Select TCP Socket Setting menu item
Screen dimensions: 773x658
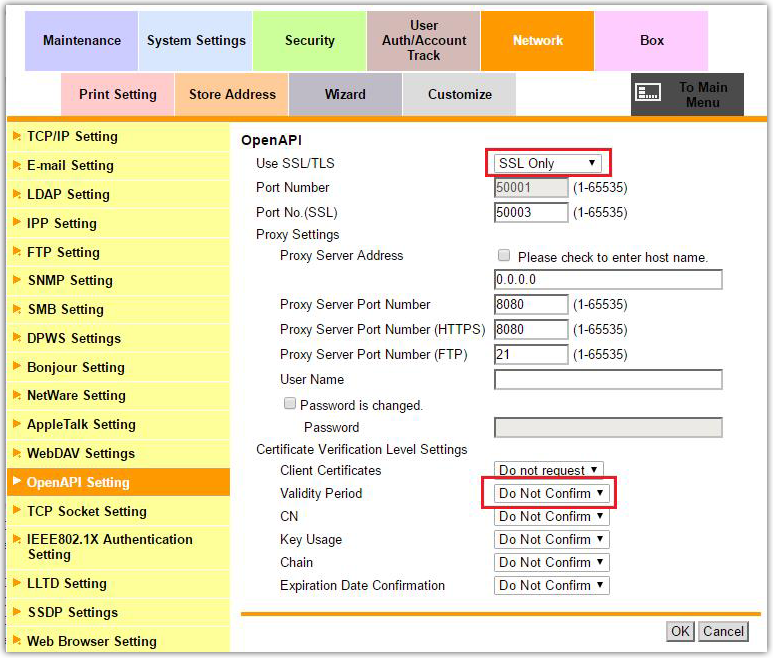[x=87, y=511]
